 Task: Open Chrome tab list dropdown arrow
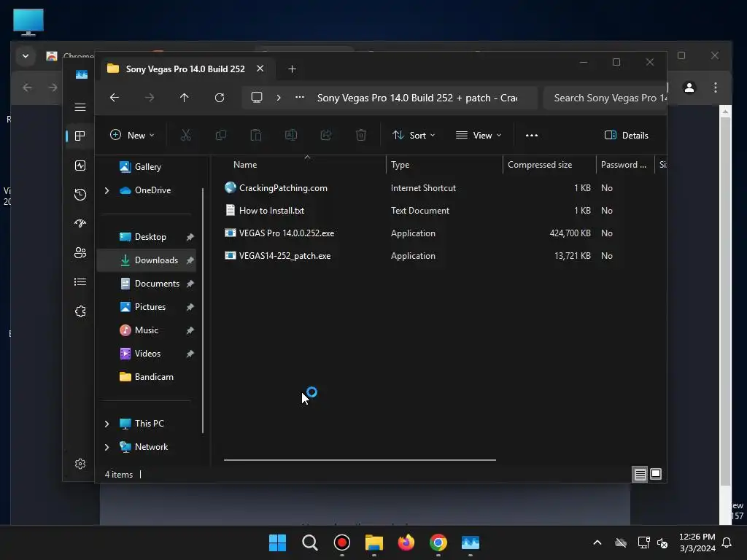pyautogui.click(x=26, y=56)
